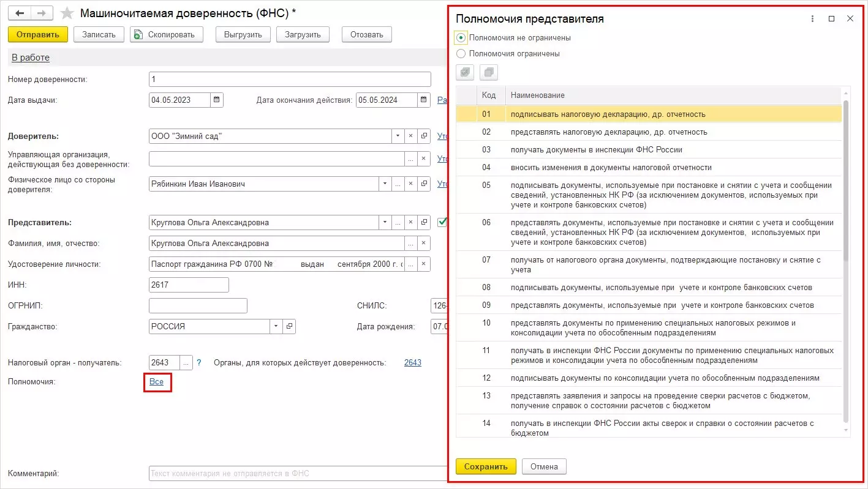Image resolution: width=868 pixels, height=489 pixels.
Task: Open the calendar for Дата окончания действия
Action: 424,100
